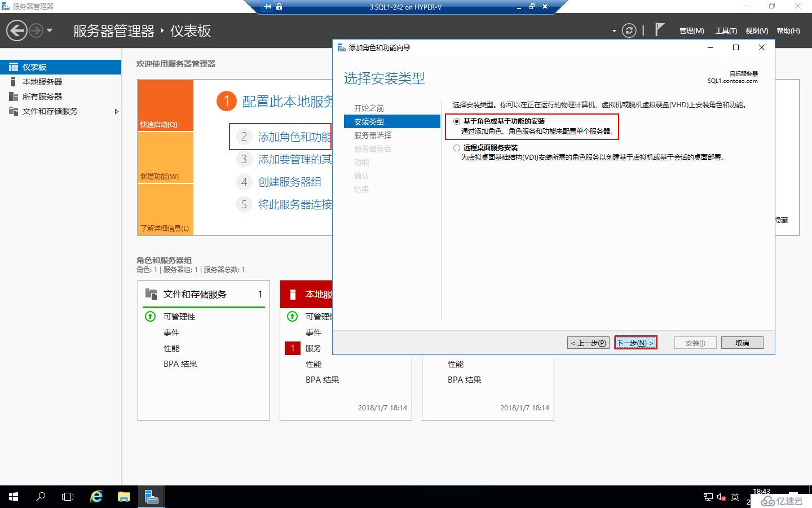812x508 pixels.
Task: Click the 文件和存储服务 icon in sidebar
Action: tap(14, 111)
